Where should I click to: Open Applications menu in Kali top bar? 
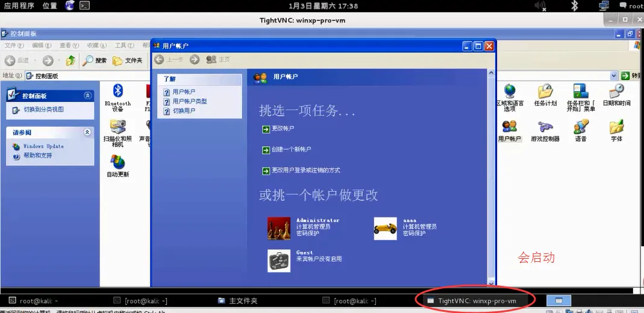click(x=19, y=6)
